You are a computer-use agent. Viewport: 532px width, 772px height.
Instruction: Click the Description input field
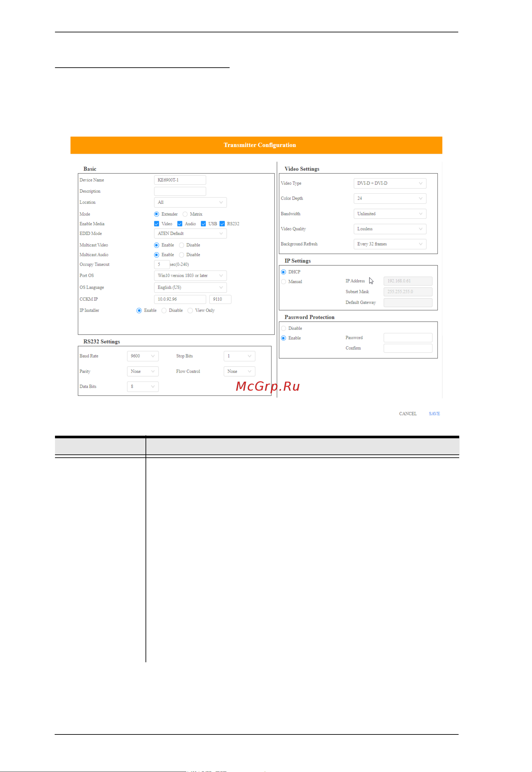[x=180, y=192]
